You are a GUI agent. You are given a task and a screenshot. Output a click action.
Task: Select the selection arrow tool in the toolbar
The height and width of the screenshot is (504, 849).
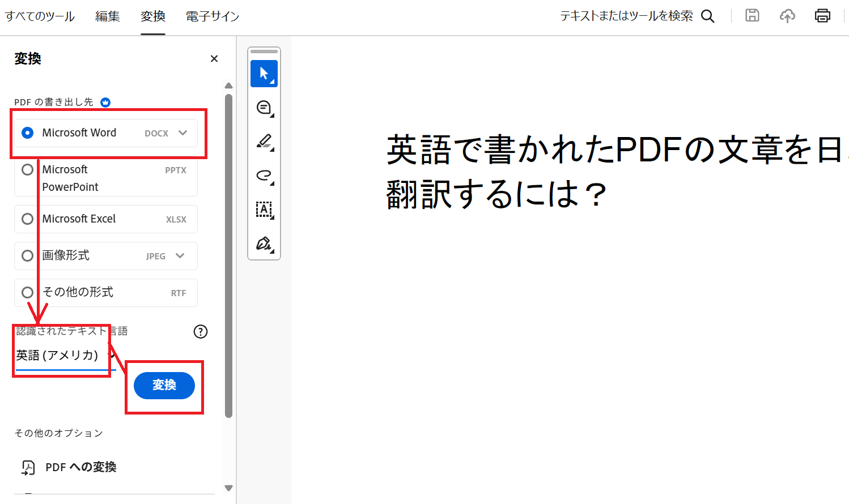point(264,73)
